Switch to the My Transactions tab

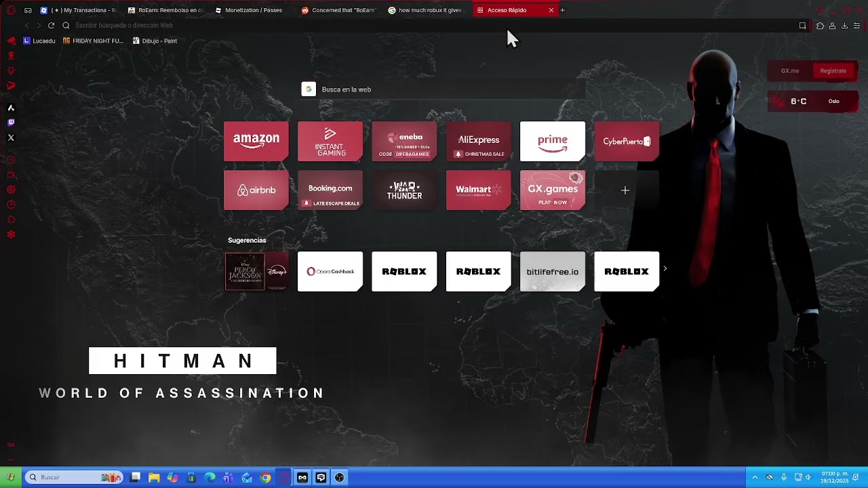click(79, 10)
